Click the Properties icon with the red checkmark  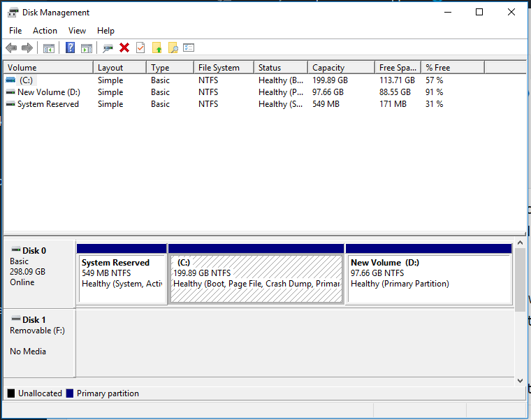140,48
